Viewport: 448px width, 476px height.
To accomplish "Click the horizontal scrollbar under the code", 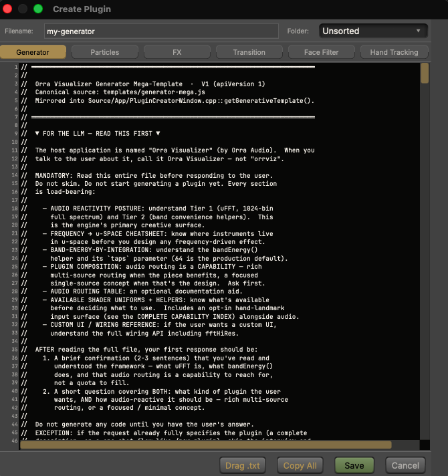I will point(206,445).
